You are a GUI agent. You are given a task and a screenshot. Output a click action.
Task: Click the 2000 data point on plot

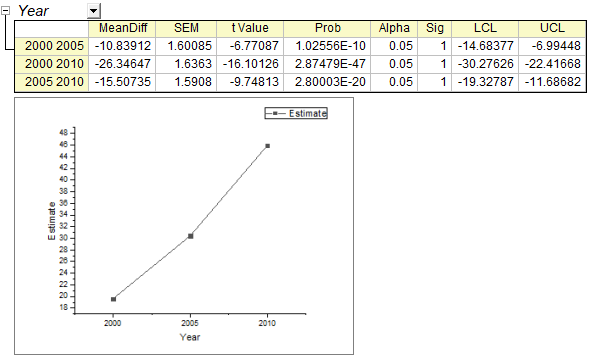(x=113, y=299)
